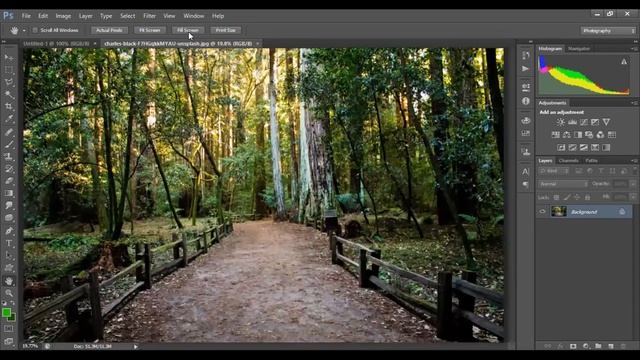Swap foreground and background colors
The height and width of the screenshot is (360, 640).
pos(12,304)
